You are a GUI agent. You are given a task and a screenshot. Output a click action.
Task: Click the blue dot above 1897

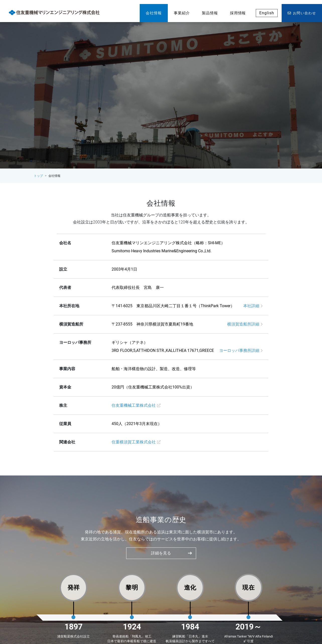[73, 617]
